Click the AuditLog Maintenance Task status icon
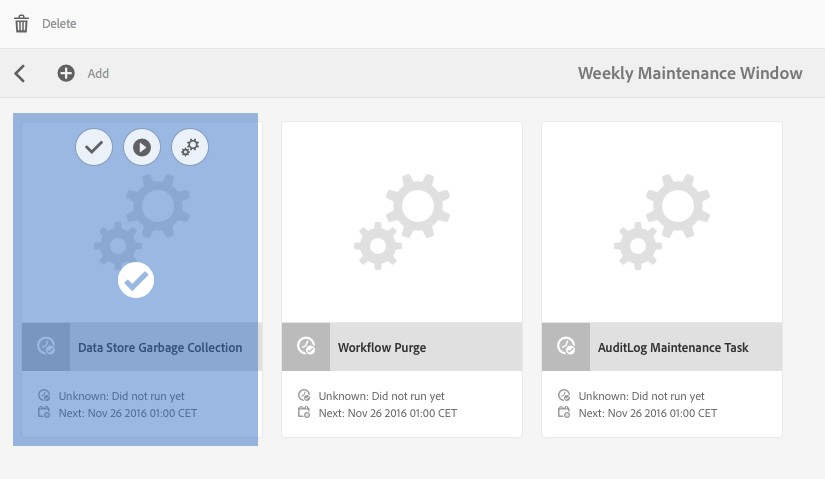Screen dimensions: 825x479 (566, 347)
